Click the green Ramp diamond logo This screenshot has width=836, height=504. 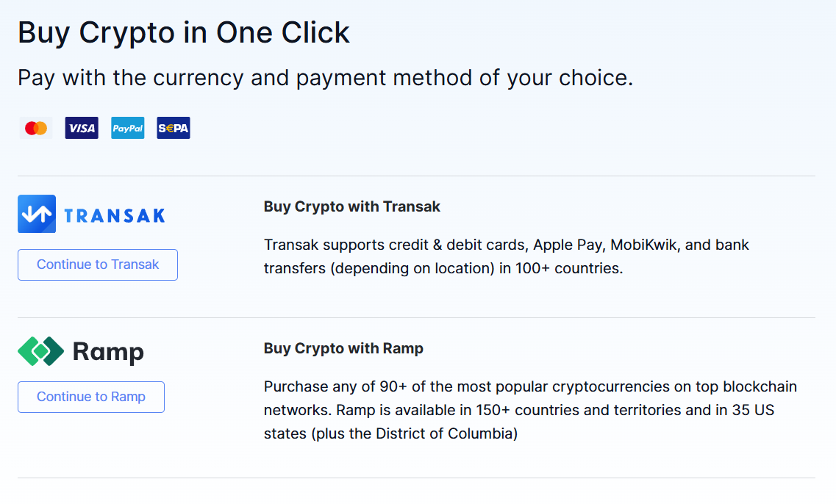point(41,351)
